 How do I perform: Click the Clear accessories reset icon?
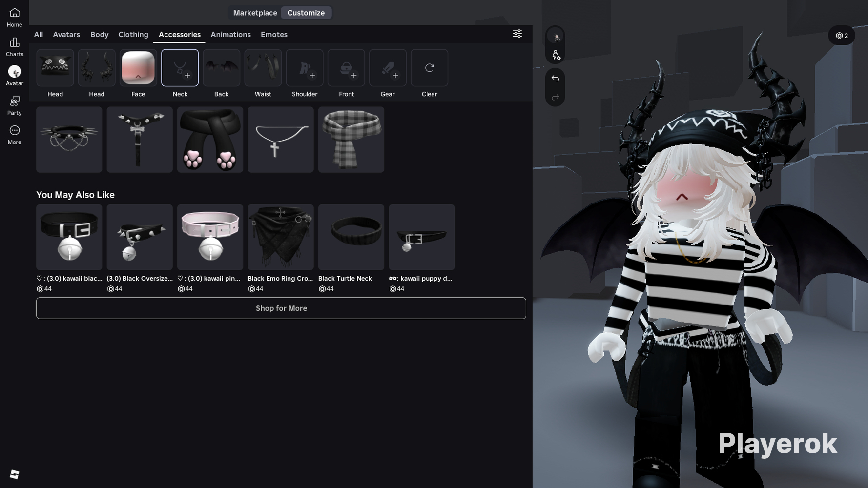tap(429, 68)
